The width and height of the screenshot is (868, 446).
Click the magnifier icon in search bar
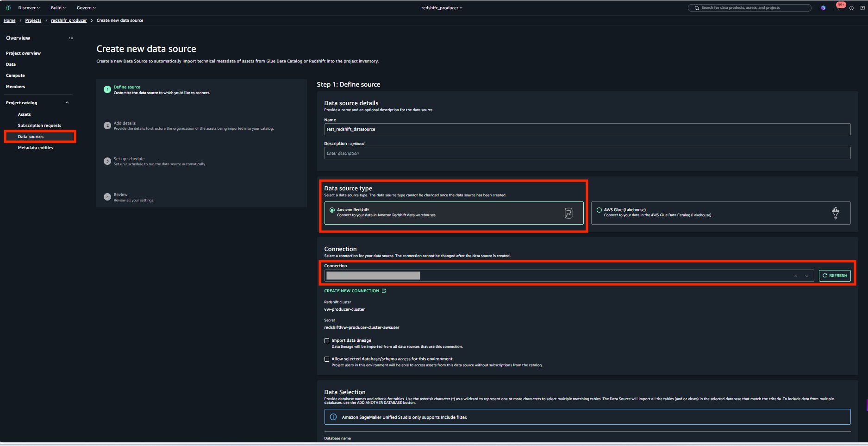click(x=696, y=8)
